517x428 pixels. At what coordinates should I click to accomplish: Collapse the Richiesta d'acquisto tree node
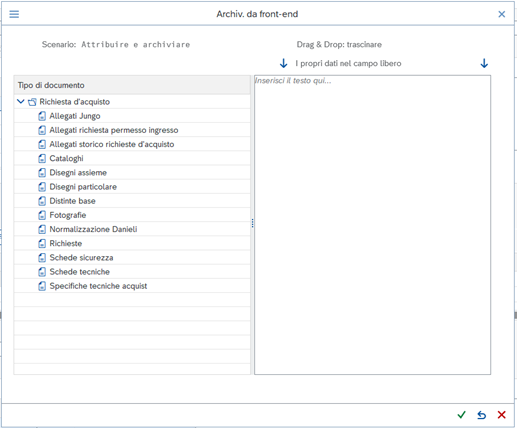21,101
